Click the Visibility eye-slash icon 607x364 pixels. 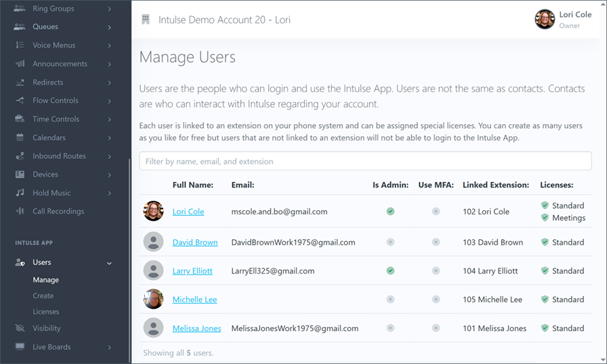click(x=20, y=328)
